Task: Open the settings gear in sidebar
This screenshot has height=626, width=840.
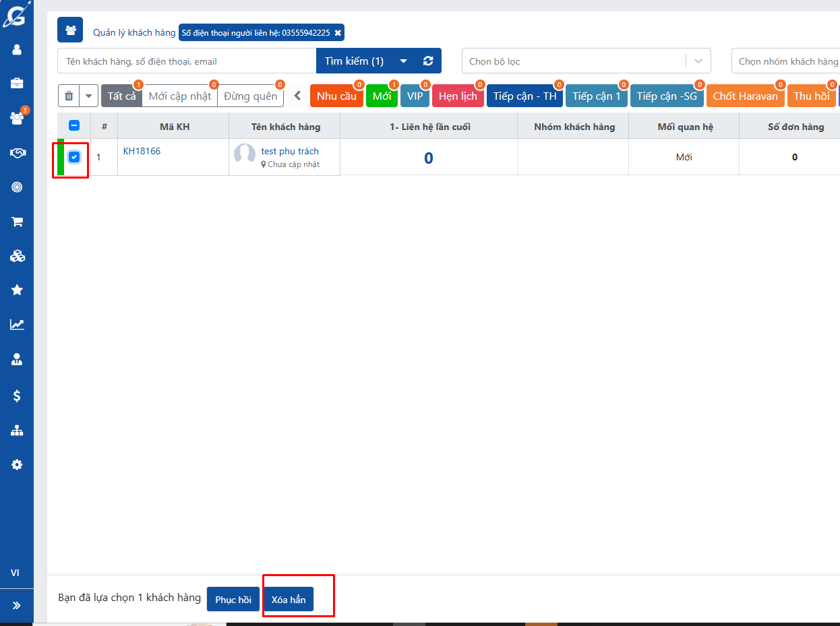Action: point(17,465)
